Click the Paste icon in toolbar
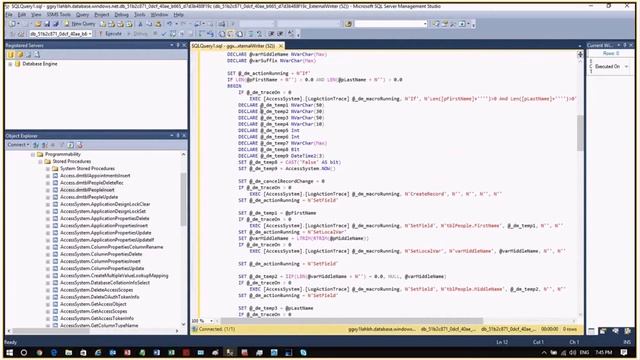 pyautogui.click(x=158, y=24)
